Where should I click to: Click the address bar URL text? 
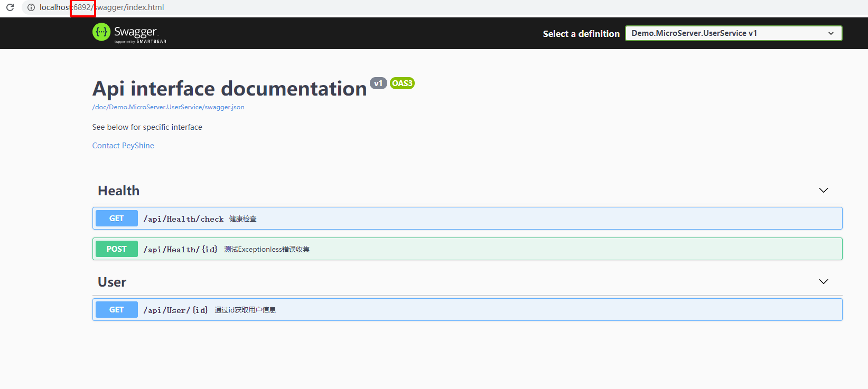pos(101,7)
